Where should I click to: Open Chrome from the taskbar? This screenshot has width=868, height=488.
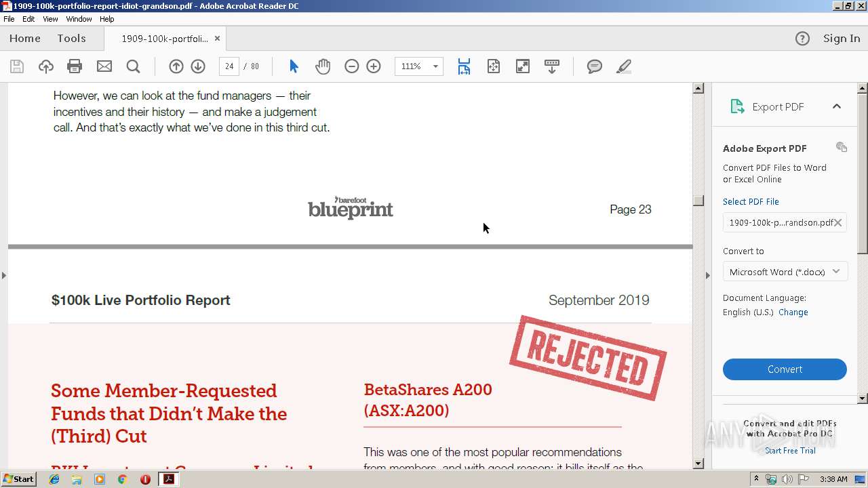pyautogui.click(x=122, y=479)
